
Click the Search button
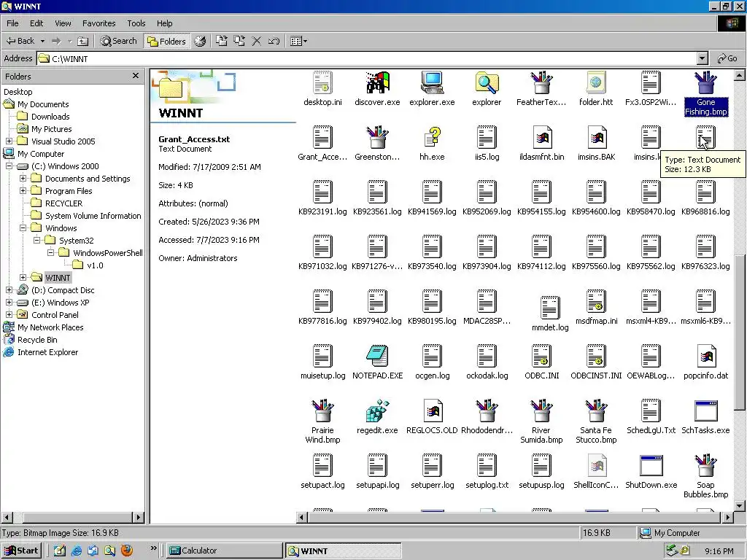click(x=118, y=41)
